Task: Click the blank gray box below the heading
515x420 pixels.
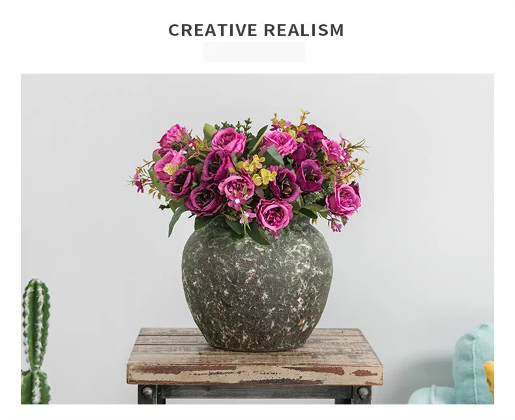Action: click(254, 52)
